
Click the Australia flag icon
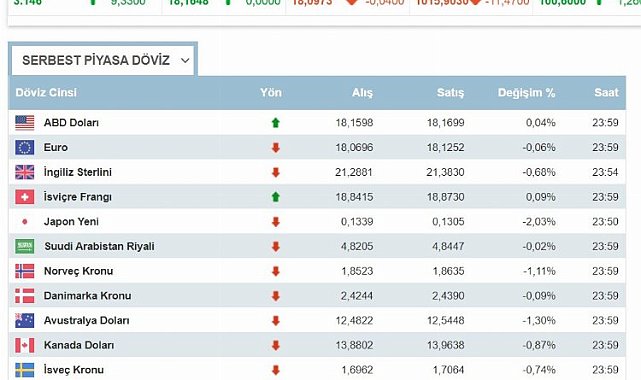[25, 320]
